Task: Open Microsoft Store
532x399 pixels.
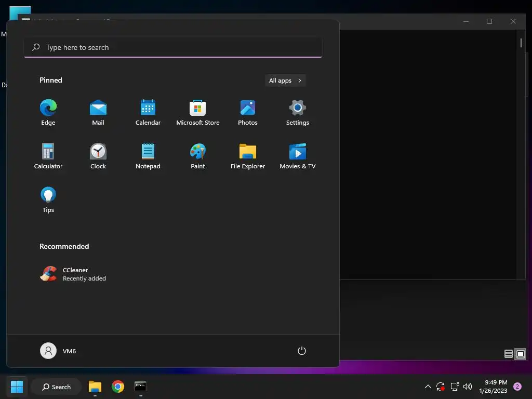Action: pos(198,113)
